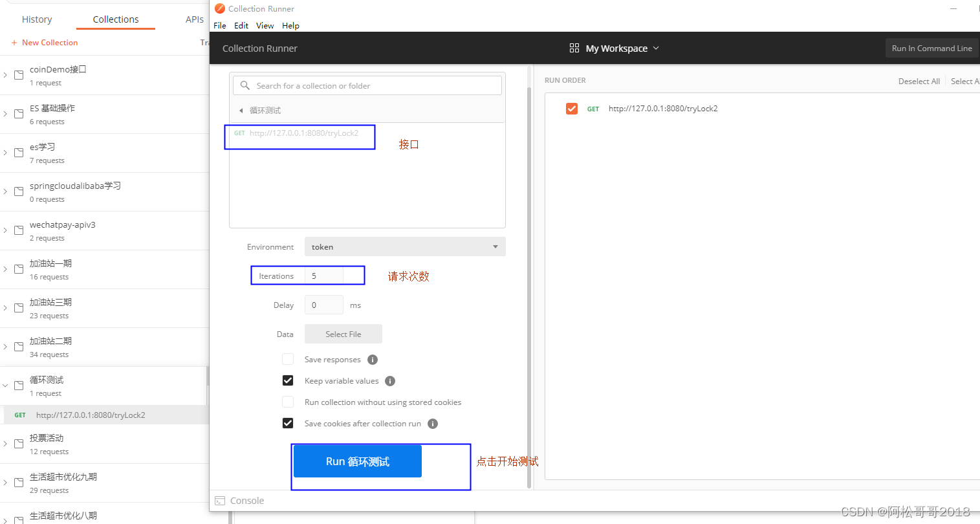Open the 生活超市优化九期 collection row
Screen dimensions: 980x524
click(x=104, y=483)
